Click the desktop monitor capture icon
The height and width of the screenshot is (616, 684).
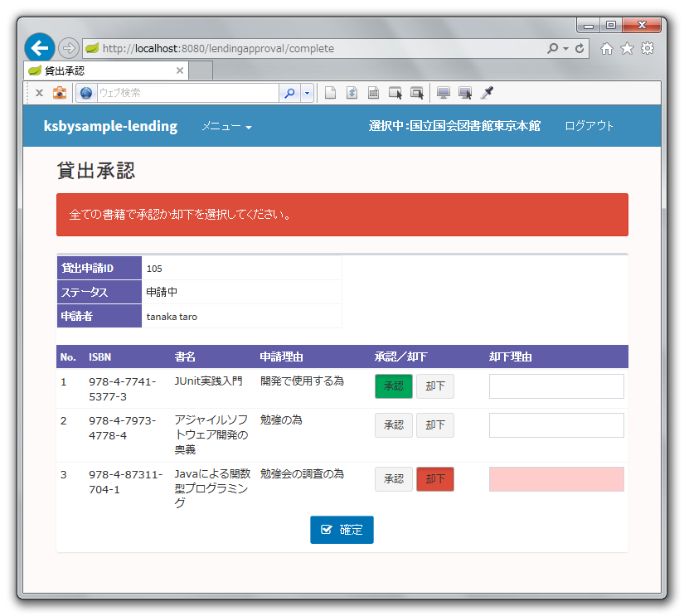[x=444, y=93]
